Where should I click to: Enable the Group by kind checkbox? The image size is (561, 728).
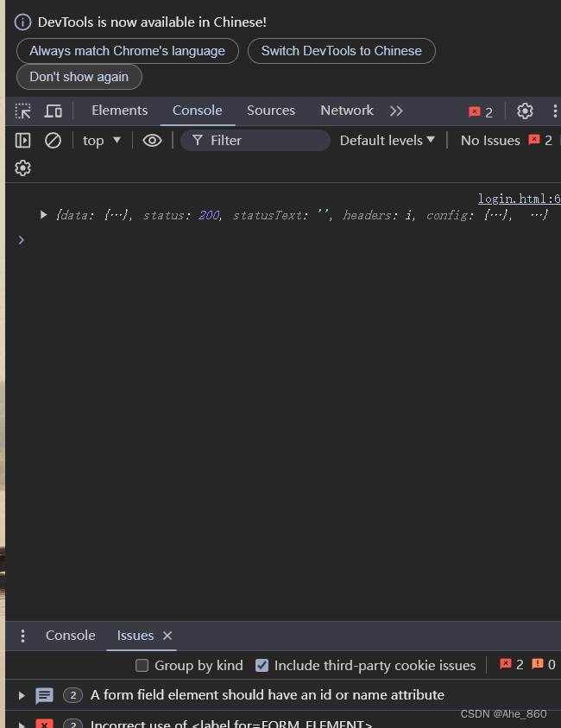click(x=142, y=665)
